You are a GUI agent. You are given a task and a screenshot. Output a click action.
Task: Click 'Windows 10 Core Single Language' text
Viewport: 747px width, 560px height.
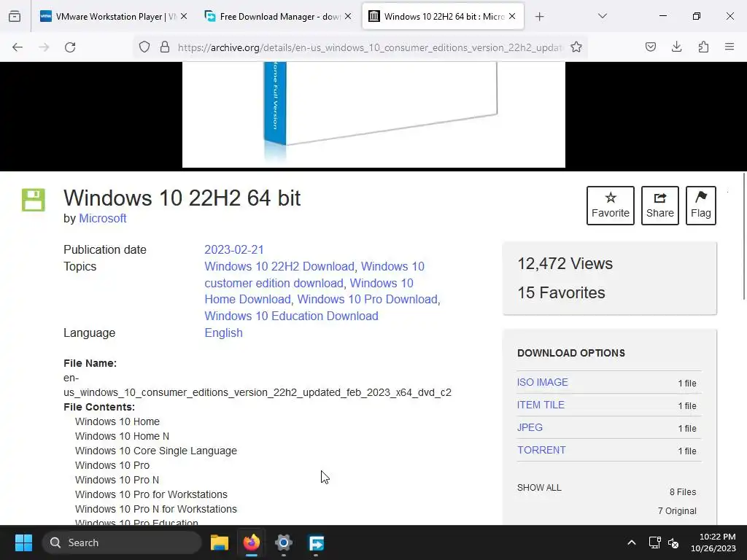point(156,451)
